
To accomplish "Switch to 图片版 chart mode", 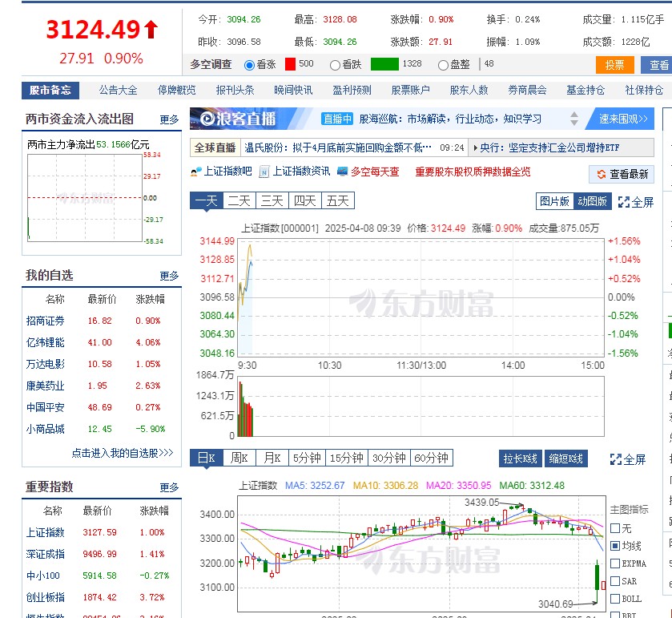I will [554, 201].
